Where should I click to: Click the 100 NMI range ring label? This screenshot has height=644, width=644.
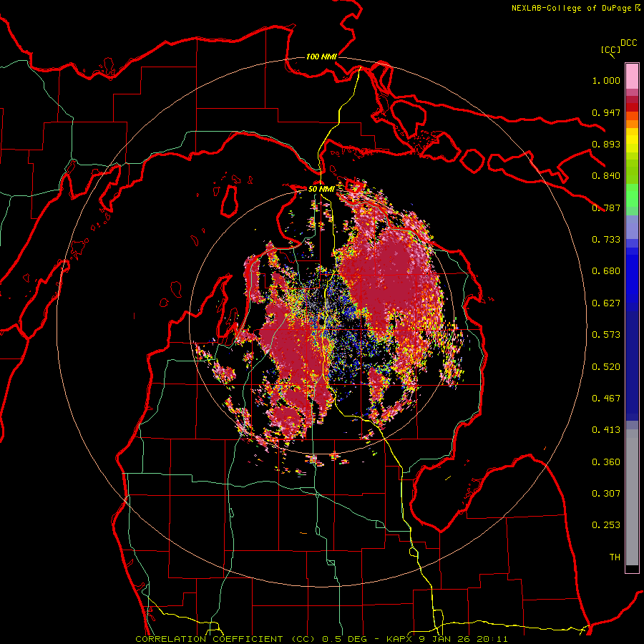(x=321, y=57)
